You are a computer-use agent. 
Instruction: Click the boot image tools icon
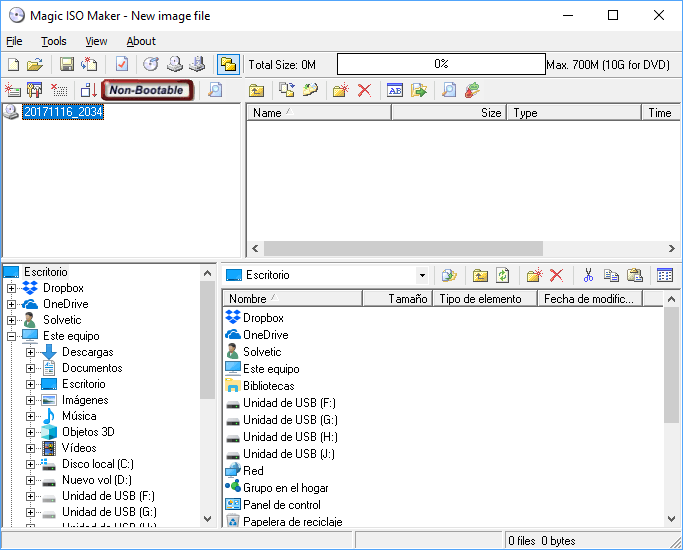[35, 90]
